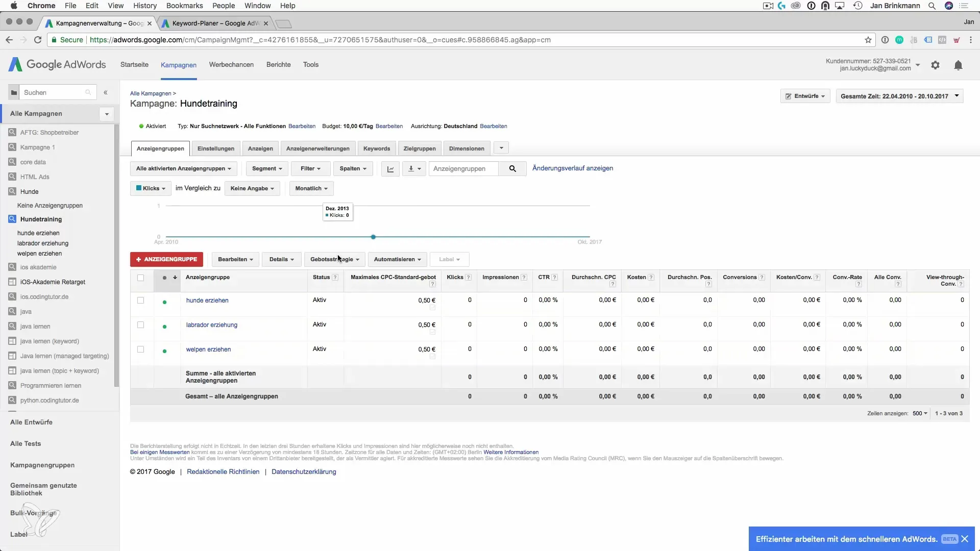The image size is (980, 551).
Task: Check the box for labrador erziehung
Action: pos(140,325)
